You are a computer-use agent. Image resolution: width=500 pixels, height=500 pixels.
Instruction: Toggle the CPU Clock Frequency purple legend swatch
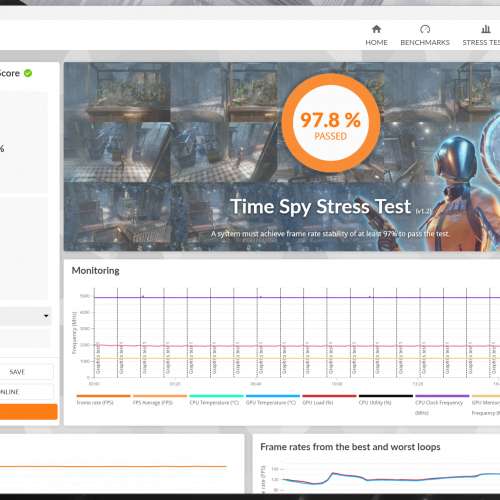pyautogui.click(x=442, y=396)
